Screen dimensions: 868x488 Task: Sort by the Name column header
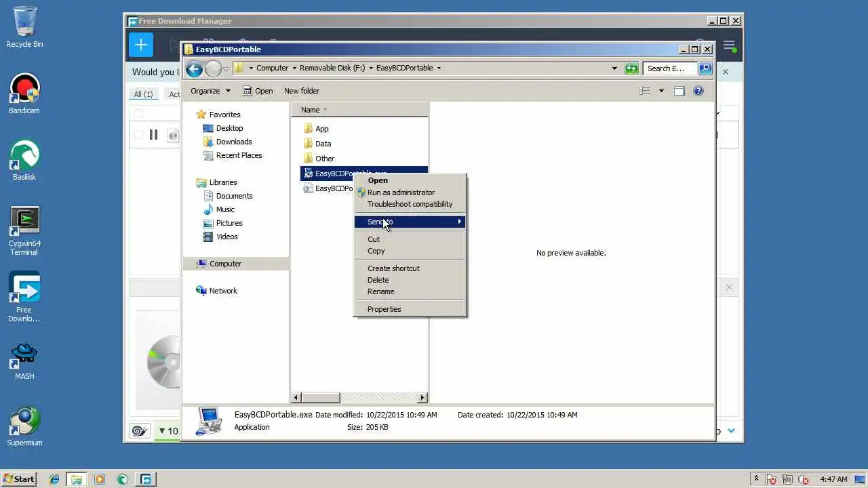click(x=360, y=110)
